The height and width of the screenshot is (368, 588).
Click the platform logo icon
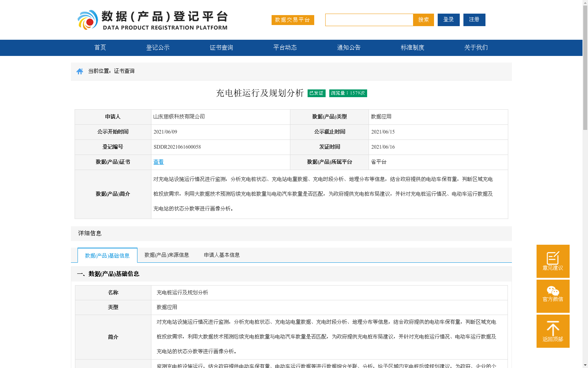[87, 20]
